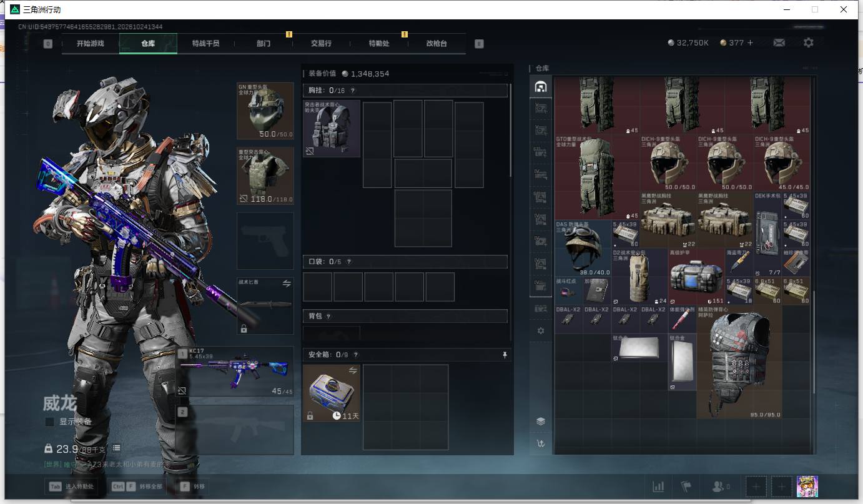Click the swap arrows on 战术匕首 slot
This screenshot has width=863, height=504.
(287, 283)
